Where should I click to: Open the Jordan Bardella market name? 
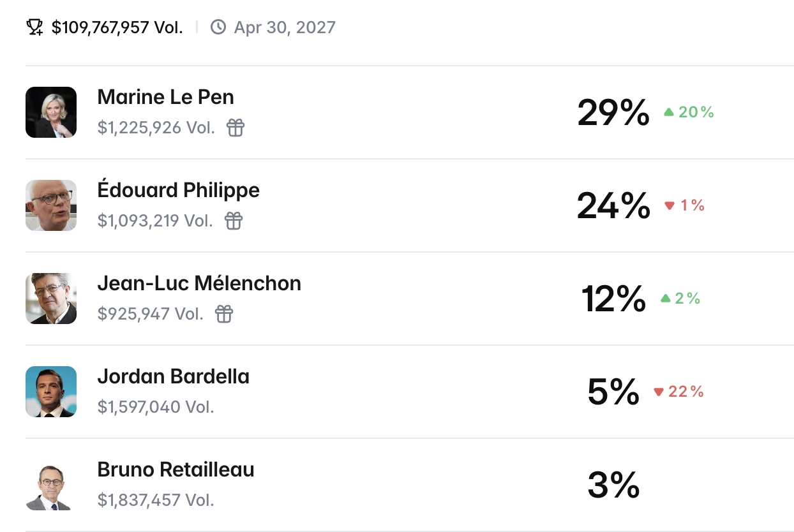click(174, 376)
